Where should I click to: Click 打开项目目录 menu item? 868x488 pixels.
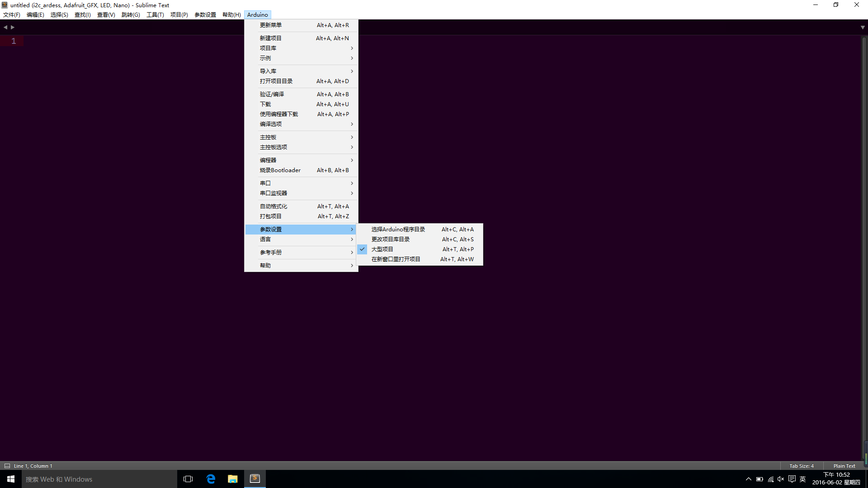pos(301,81)
